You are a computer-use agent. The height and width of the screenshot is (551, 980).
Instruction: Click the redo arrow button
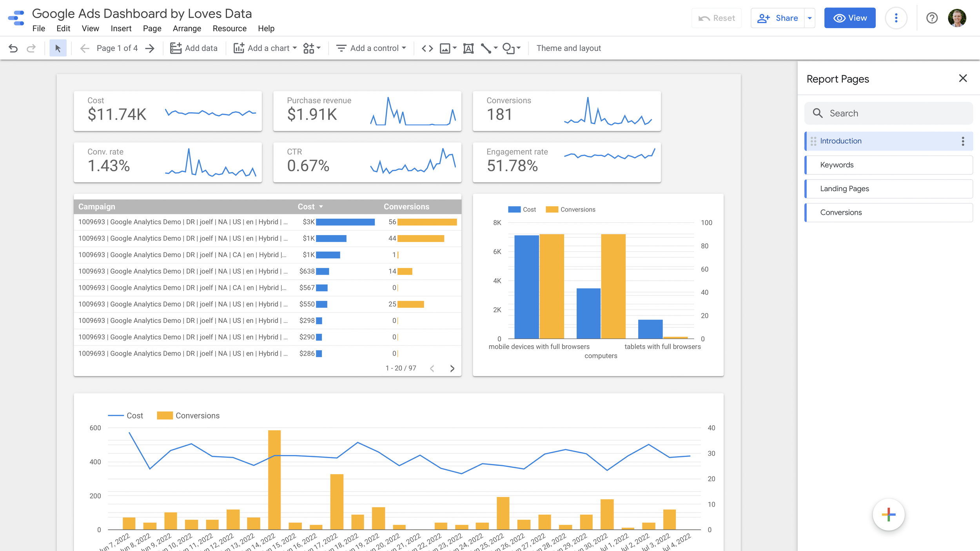[x=31, y=48]
